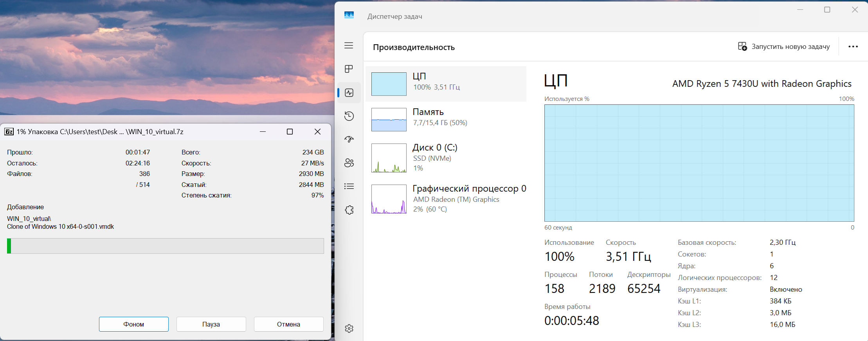This screenshot has width=868, height=341.
Task: Click the large 3,51 ГГц Скорость value
Action: (x=628, y=257)
